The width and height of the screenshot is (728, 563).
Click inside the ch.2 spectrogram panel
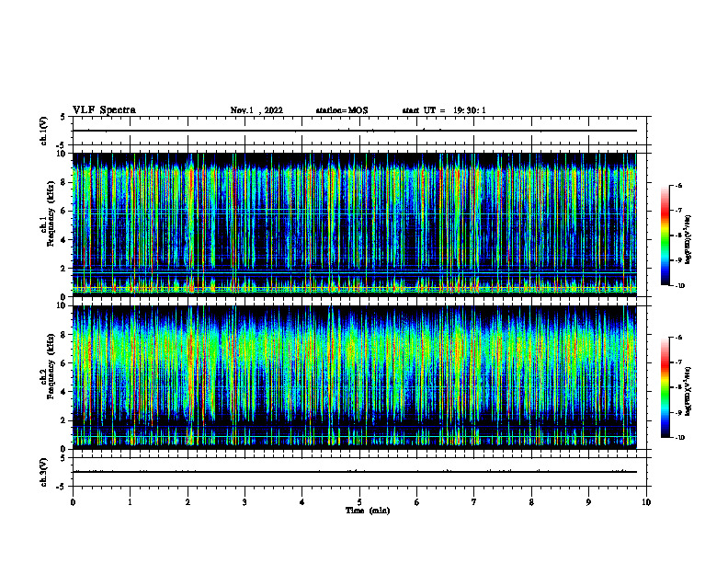coord(355,377)
